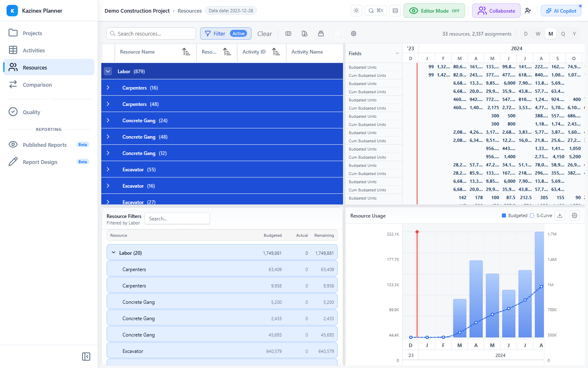
Task: Open Report Design in sidebar
Action: (49, 162)
